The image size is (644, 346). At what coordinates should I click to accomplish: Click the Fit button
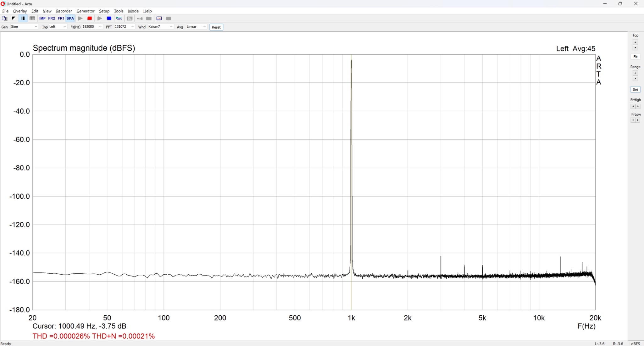click(635, 57)
